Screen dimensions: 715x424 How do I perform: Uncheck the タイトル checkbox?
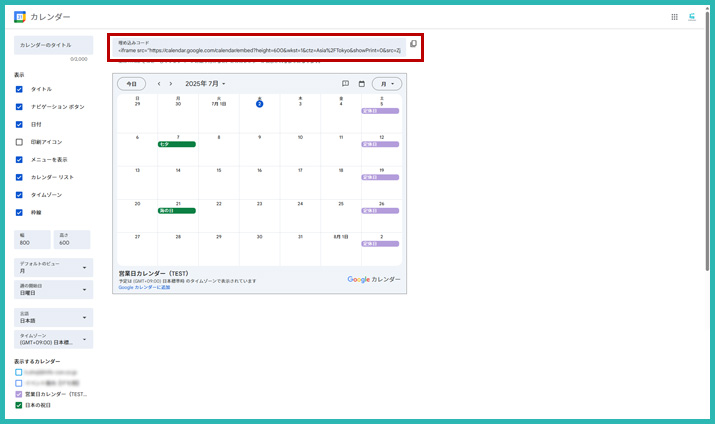(x=19, y=89)
